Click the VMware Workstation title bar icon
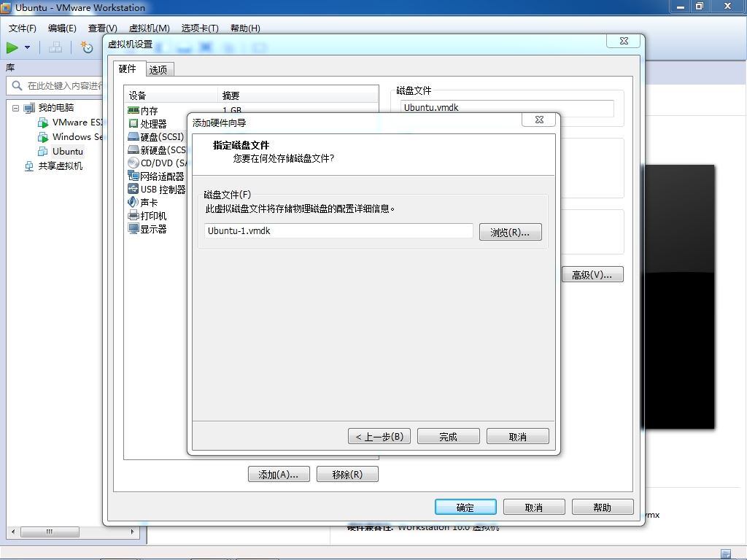Image resolution: width=747 pixels, height=560 pixels. click(x=6, y=7)
